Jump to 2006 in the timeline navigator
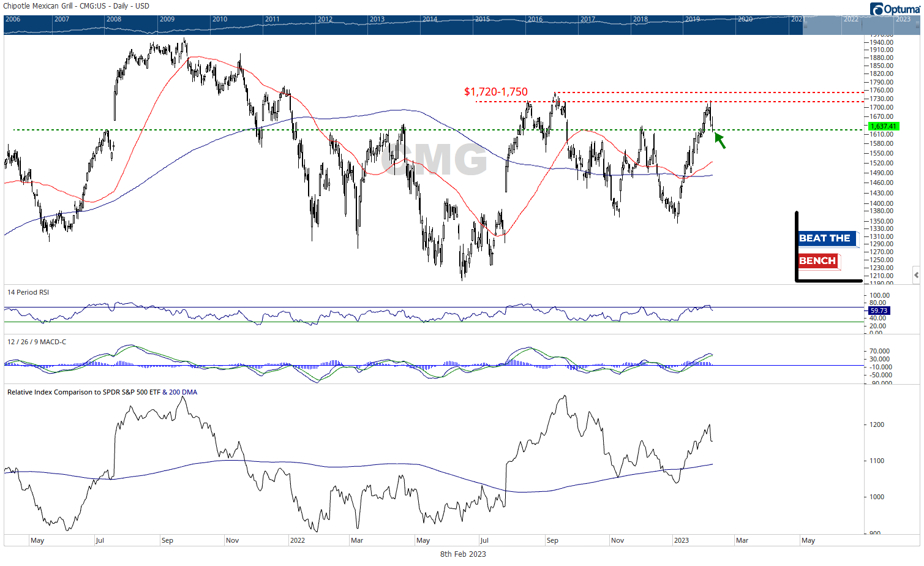 coord(13,20)
